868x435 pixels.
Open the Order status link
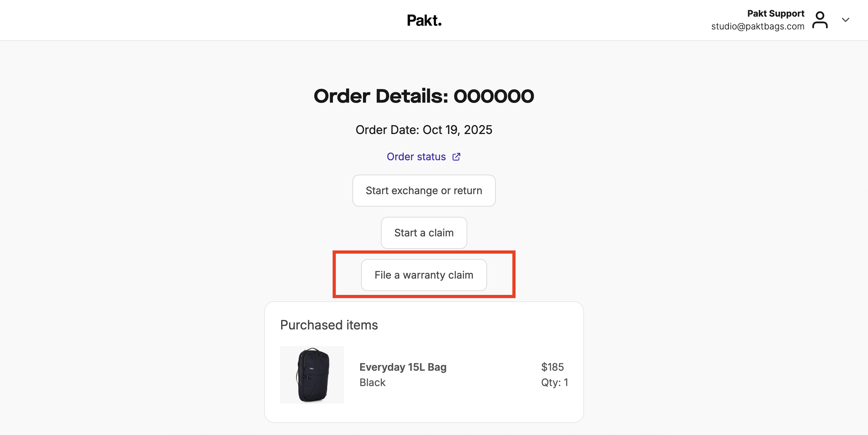[x=416, y=157]
